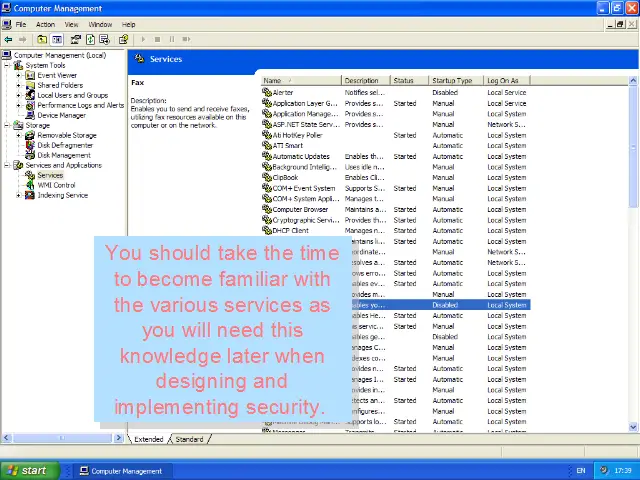
Task: Click the Back arrow toolbar icon
Action: [8, 39]
